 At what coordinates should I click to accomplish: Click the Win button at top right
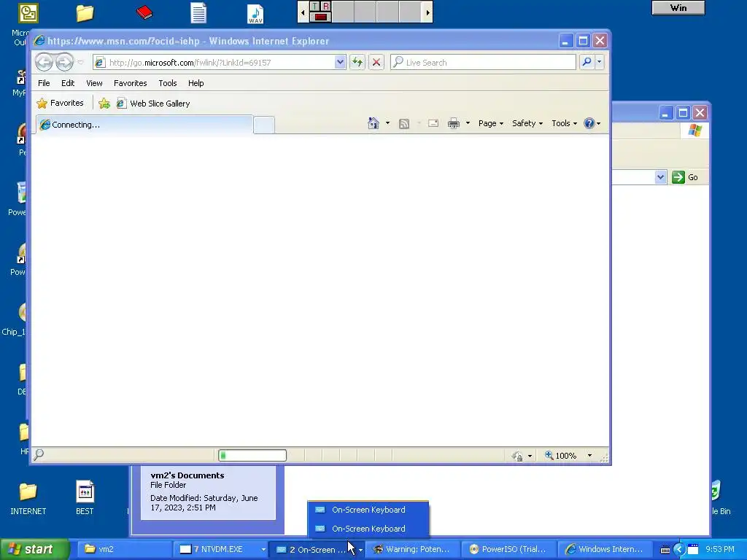point(678,7)
